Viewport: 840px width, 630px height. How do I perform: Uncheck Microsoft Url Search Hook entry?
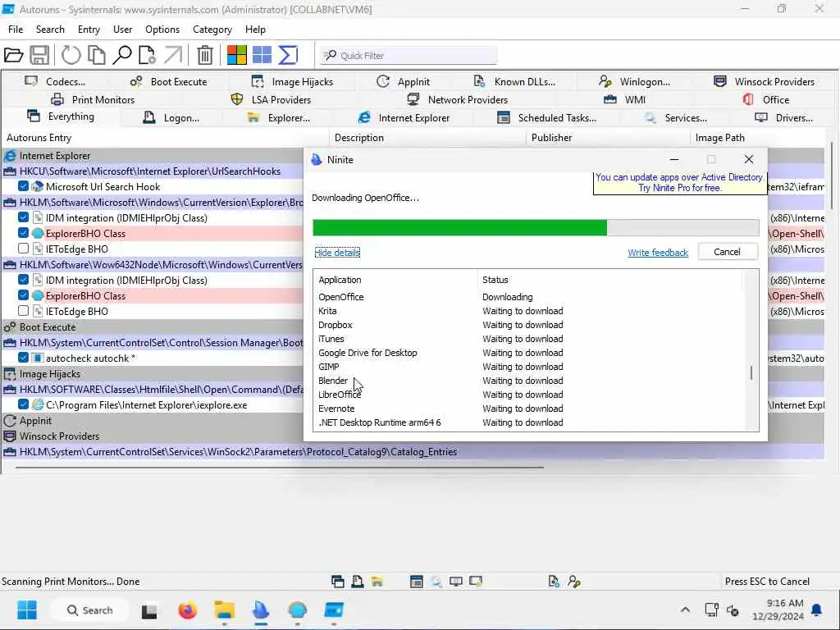pos(23,186)
